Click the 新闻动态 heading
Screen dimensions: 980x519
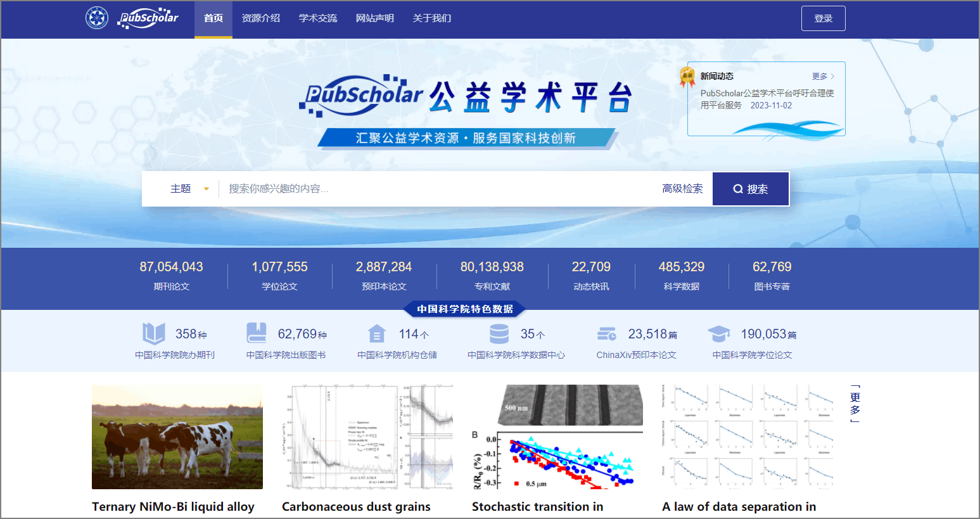(717, 76)
